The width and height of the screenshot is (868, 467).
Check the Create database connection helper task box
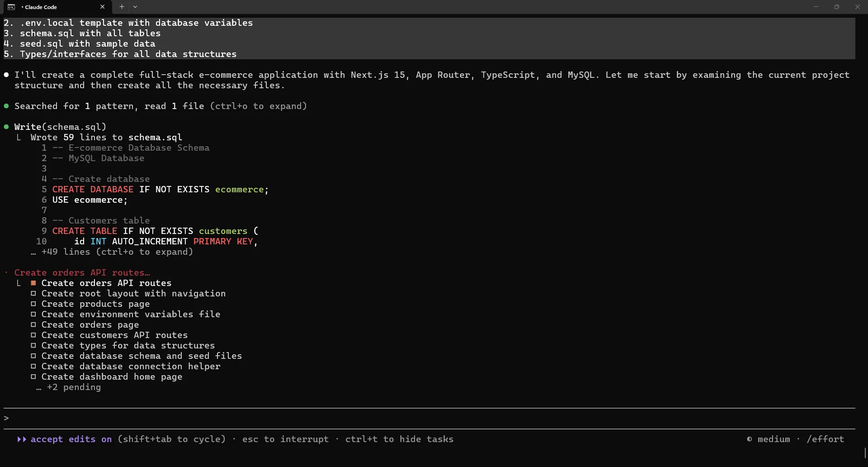tap(33, 366)
